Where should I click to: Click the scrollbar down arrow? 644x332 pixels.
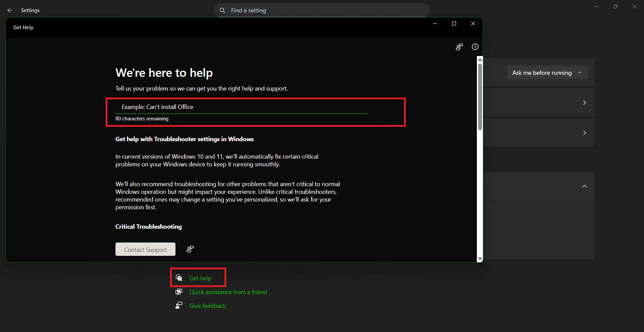[480, 259]
